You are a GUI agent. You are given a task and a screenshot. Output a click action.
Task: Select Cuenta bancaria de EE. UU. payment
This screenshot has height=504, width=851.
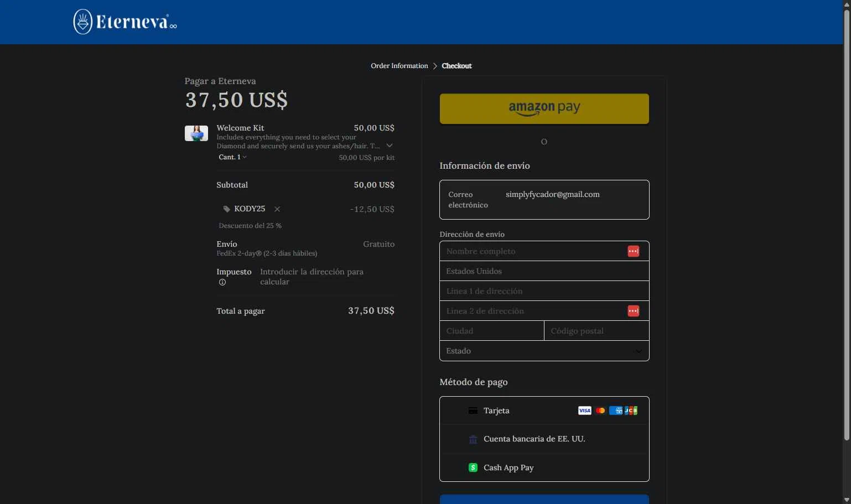tap(544, 439)
